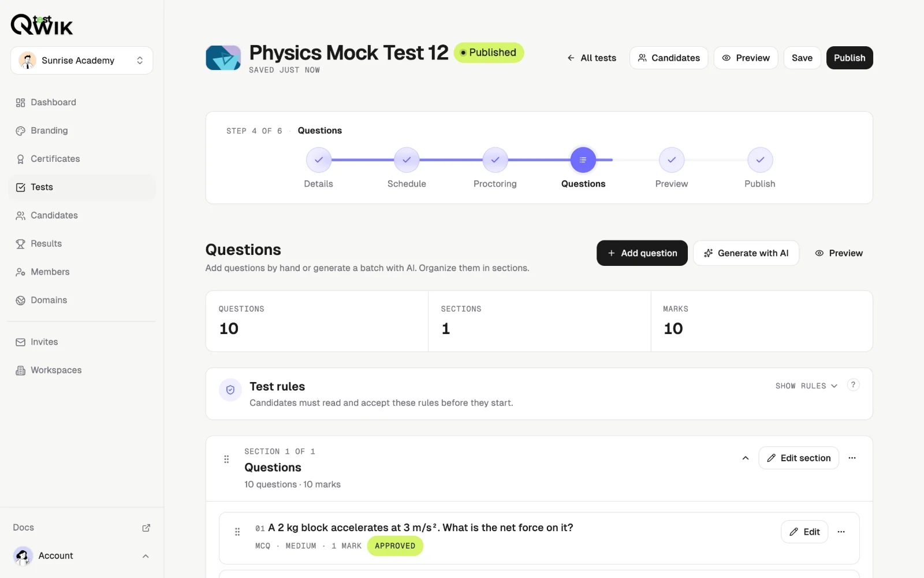The width and height of the screenshot is (924, 578).
Task: Grab the section drag handle
Action: (226, 460)
